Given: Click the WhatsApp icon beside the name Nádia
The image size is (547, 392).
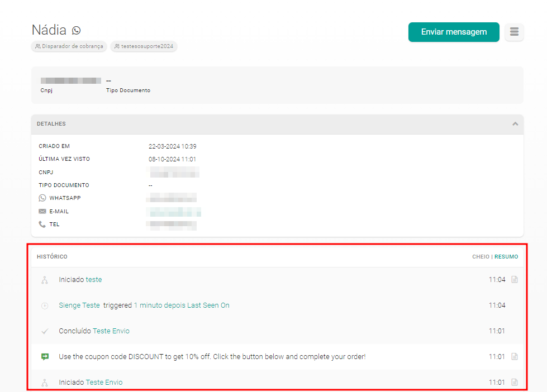Looking at the screenshot, I should pyautogui.click(x=77, y=30).
